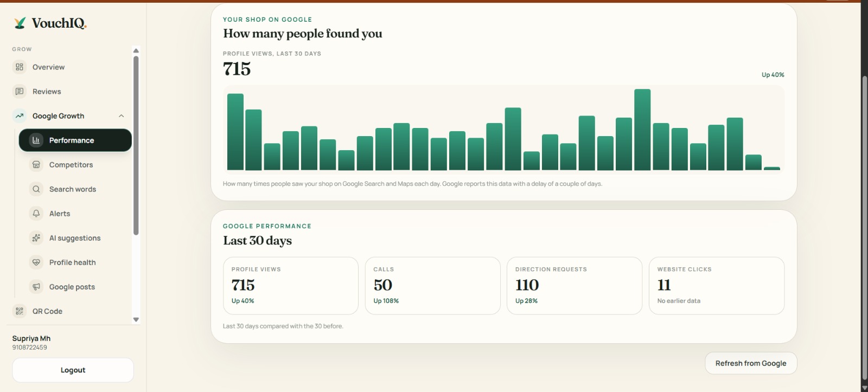Click the Reviews message icon

(x=20, y=91)
